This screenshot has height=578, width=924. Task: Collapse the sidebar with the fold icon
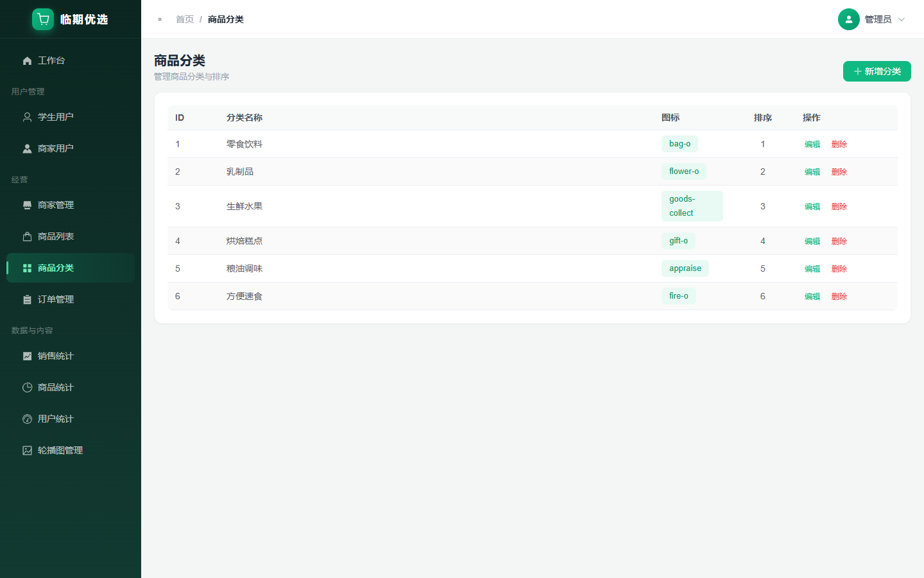pyautogui.click(x=160, y=19)
